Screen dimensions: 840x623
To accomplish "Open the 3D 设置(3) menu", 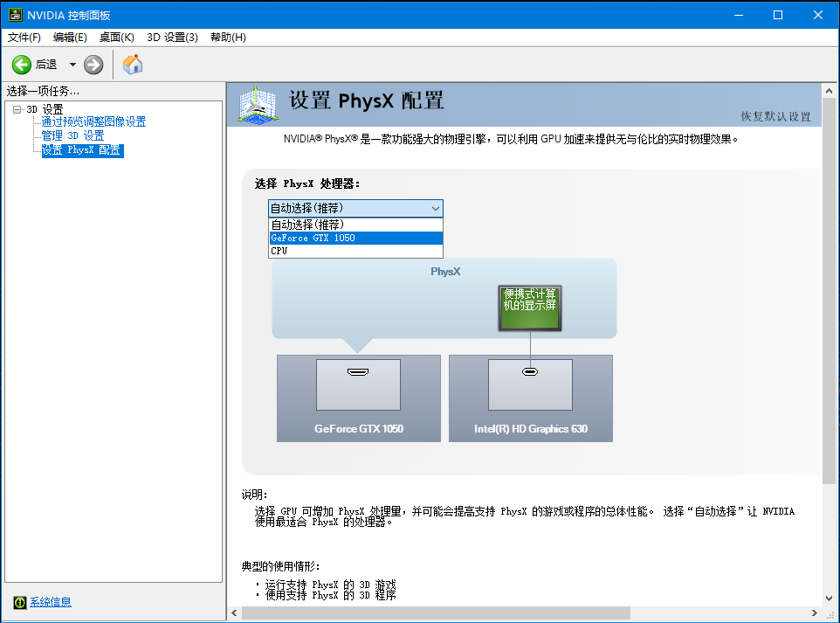I will click(x=173, y=37).
